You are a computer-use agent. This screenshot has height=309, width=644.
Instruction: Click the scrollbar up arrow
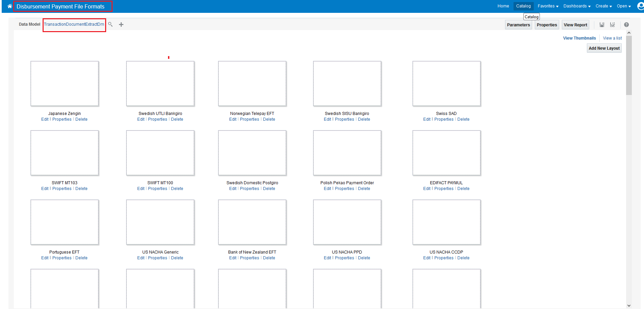coord(629,33)
